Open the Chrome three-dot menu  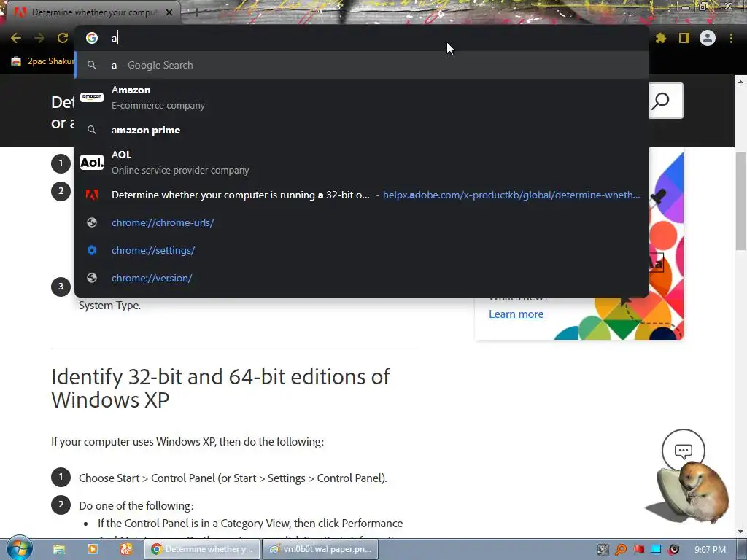click(x=731, y=38)
